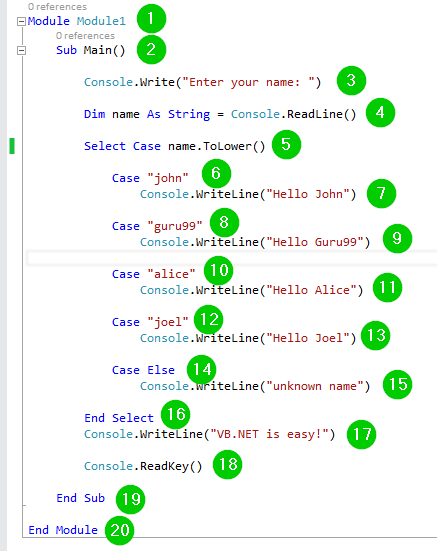Click green annotation circle number 9

pos(397,239)
